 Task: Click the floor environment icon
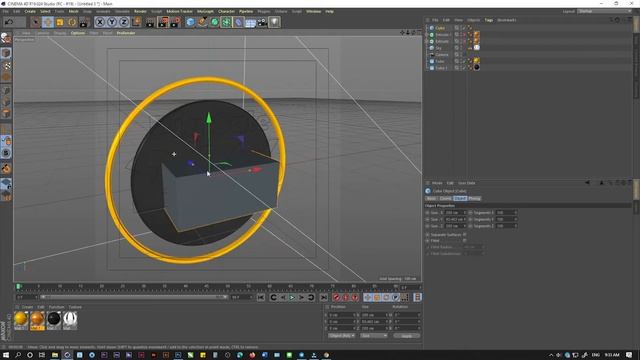click(x=250, y=22)
